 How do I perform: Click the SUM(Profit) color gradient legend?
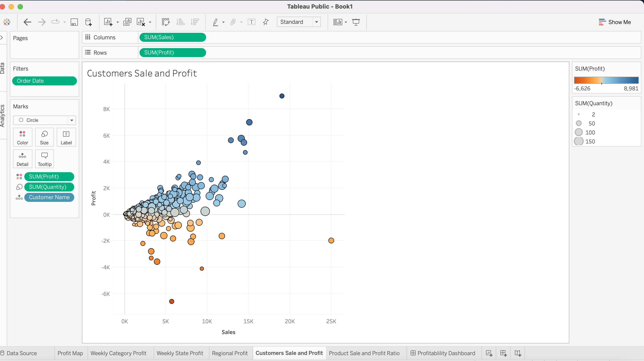point(606,80)
